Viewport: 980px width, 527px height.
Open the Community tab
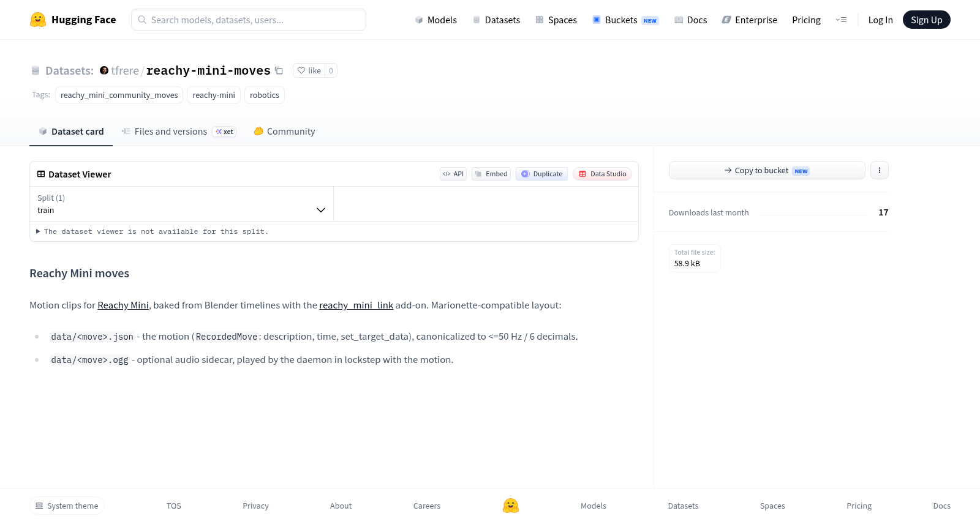pyautogui.click(x=284, y=132)
